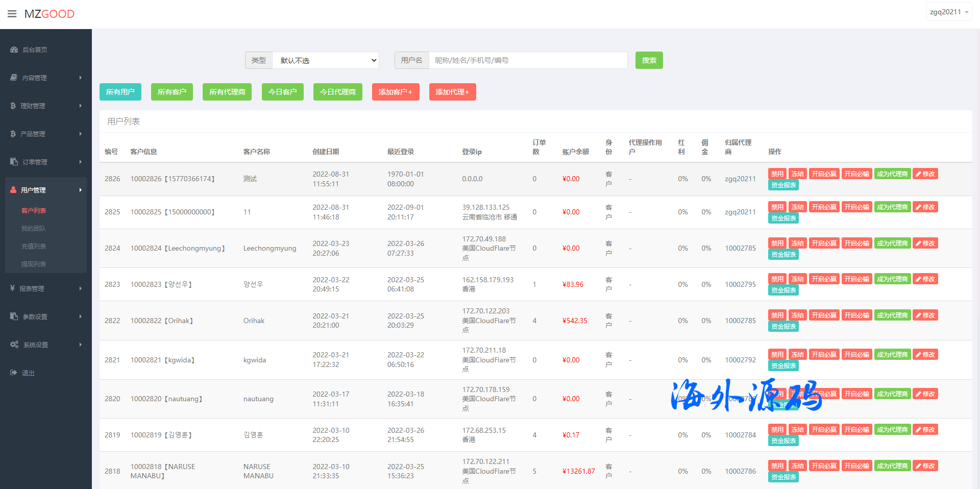Viewport: 980px width, 489px height.
Task: Open the 类型 type dropdown
Action: (x=326, y=60)
